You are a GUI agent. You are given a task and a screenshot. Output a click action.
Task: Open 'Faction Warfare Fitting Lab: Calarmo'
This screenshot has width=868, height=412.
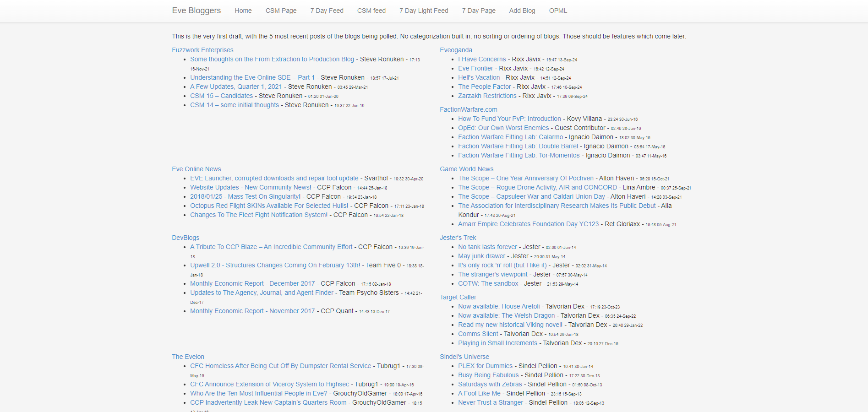point(510,137)
